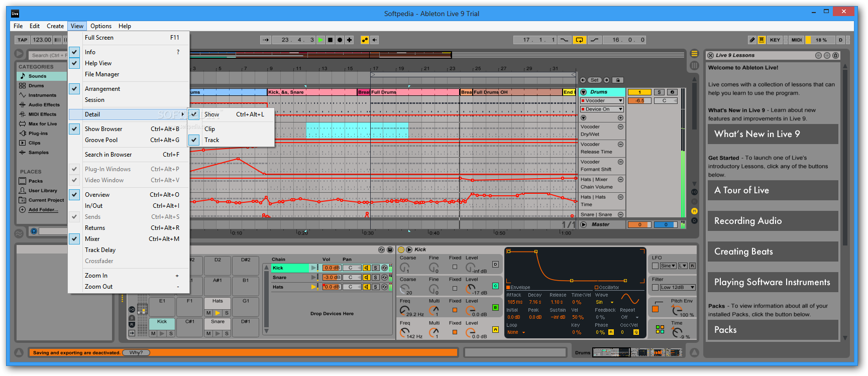Click Lessons home button
868x376 pixels.
(836, 55)
